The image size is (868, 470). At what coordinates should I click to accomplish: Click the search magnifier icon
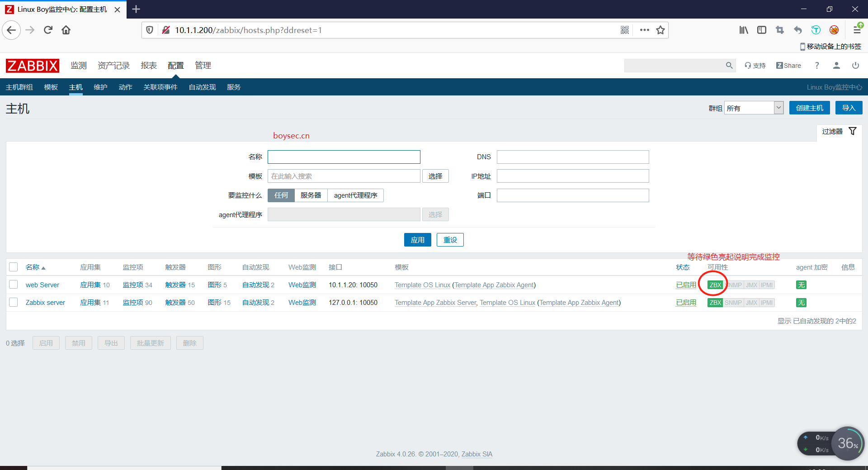pos(729,66)
